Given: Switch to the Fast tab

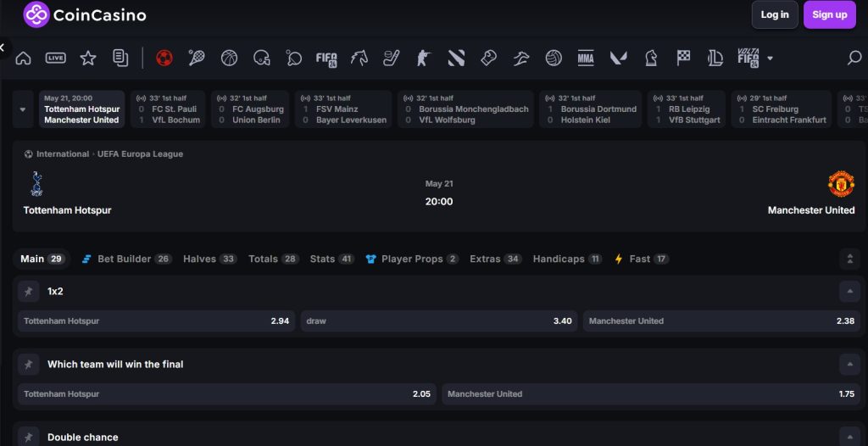Looking at the screenshot, I should (x=642, y=259).
